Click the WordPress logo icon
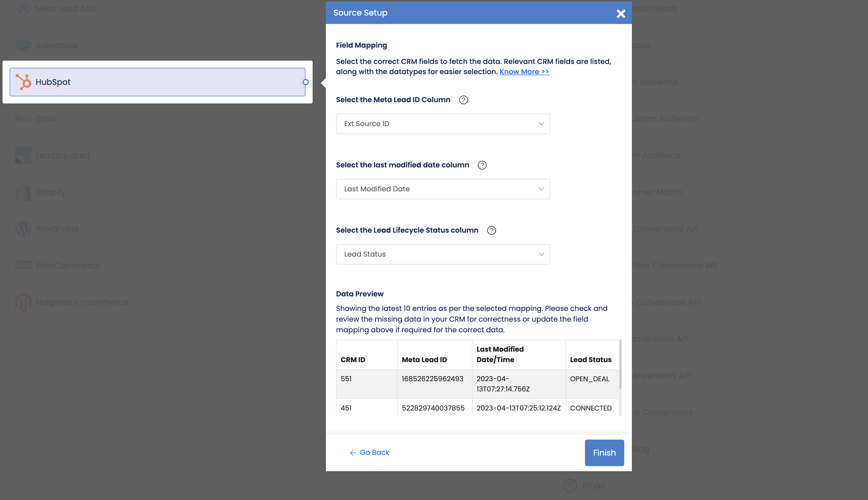This screenshot has width=868, height=500. pos(23,229)
